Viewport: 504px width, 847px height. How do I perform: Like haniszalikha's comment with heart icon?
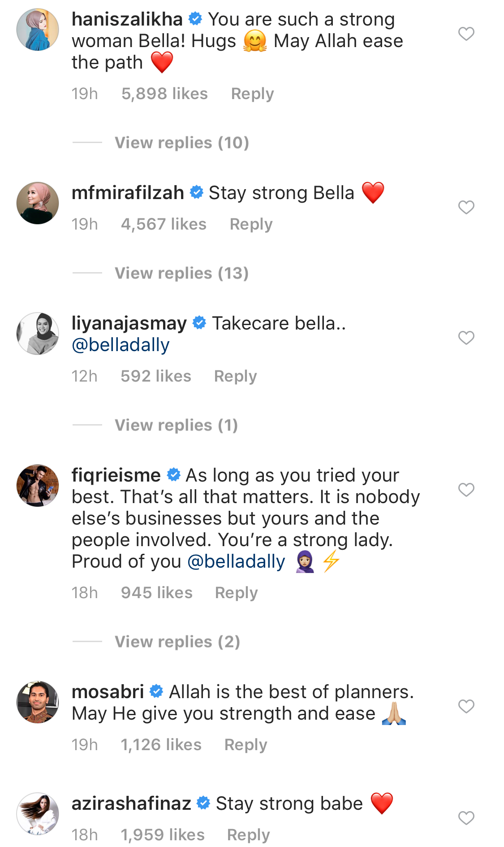coord(466,34)
